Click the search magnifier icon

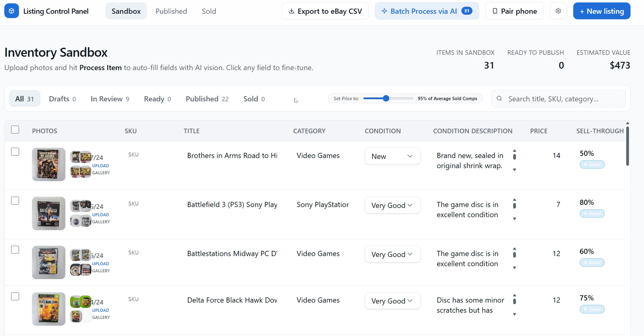[499, 99]
